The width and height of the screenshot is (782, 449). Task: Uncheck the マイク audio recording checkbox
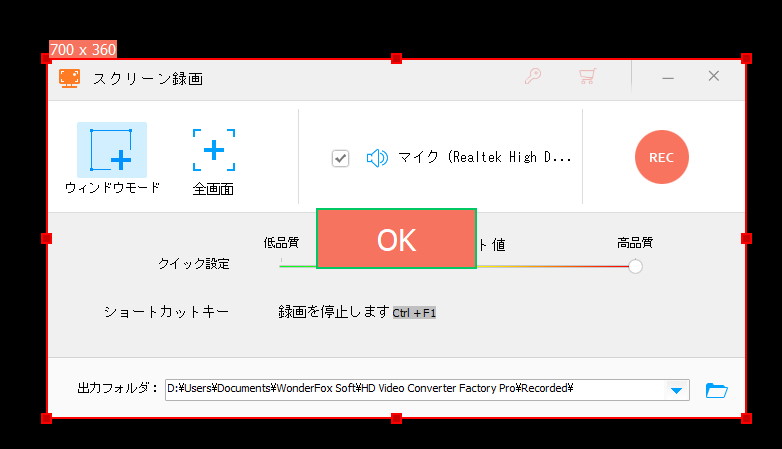[341, 159]
